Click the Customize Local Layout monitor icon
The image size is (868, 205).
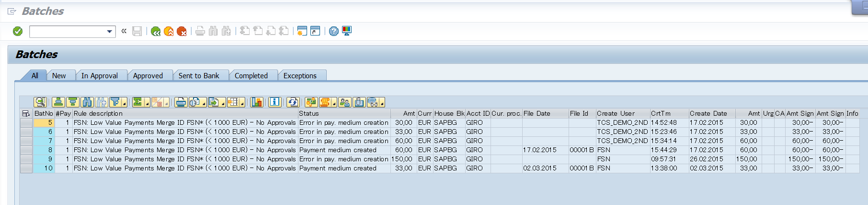347,31
